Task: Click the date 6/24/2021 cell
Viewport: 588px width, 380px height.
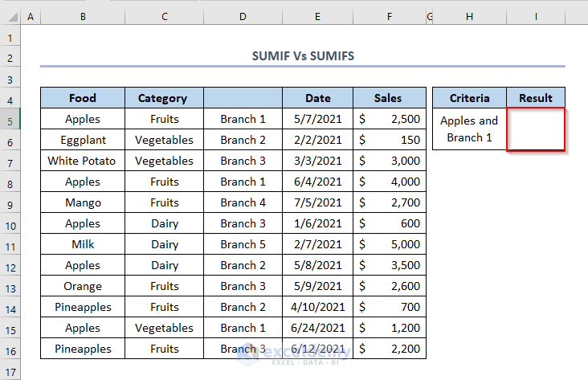Action: [x=317, y=328]
